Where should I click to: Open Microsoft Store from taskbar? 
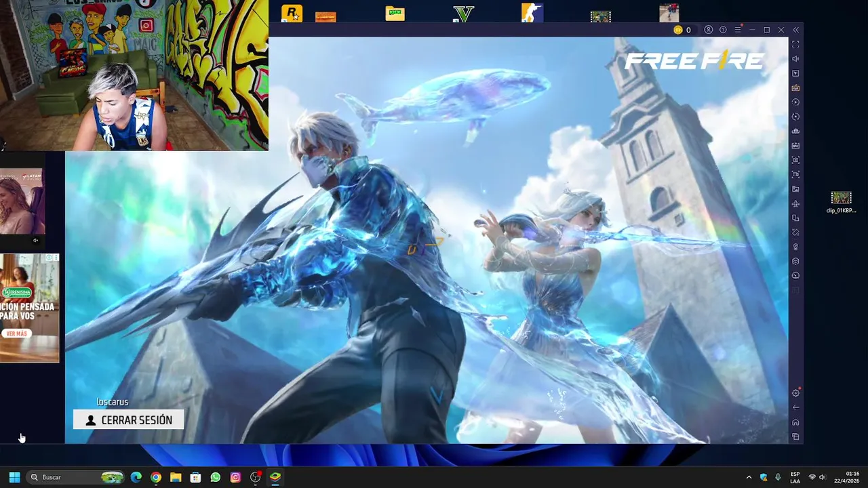click(195, 477)
